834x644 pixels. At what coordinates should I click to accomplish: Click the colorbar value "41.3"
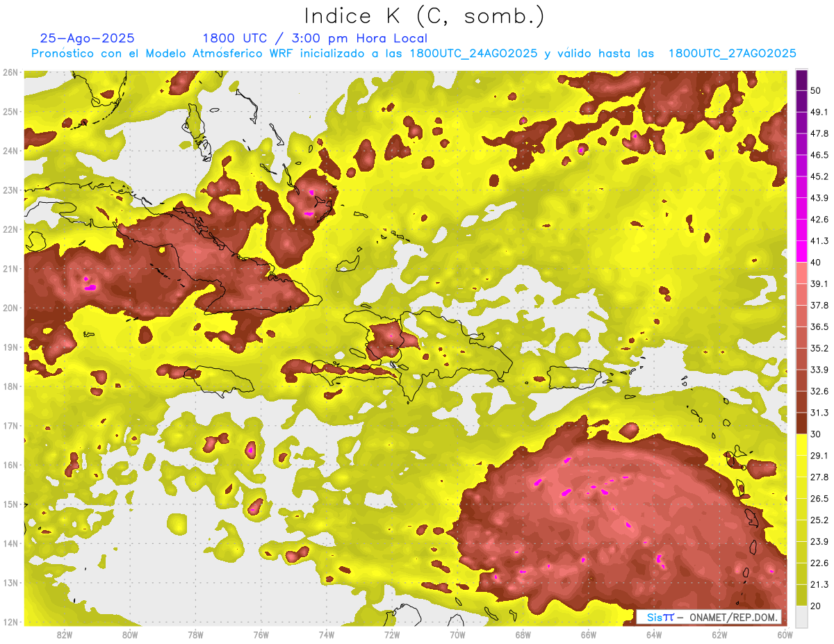(819, 241)
